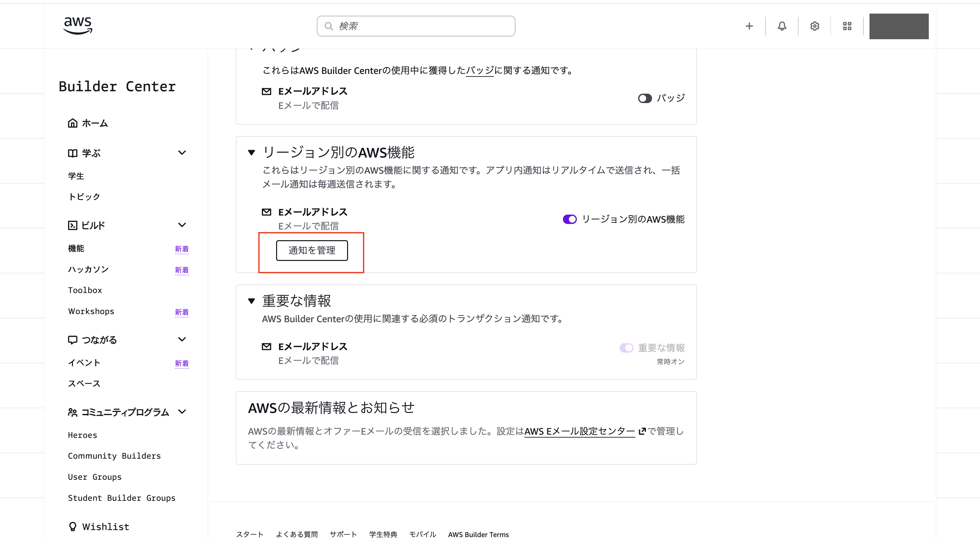
Task: Click the 学ぶ book icon in sidebar
Action: [x=72, y=153]
